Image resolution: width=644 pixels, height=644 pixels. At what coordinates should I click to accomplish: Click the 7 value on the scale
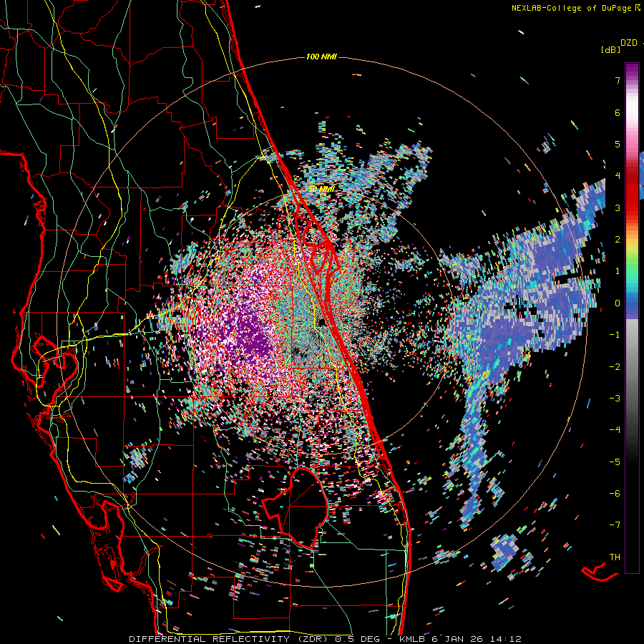[618, 80]
